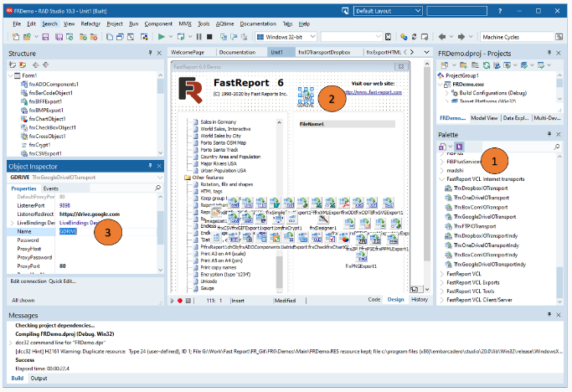Viewport: 572px width, 392px height.
Task: Click the back navigation arrow in toolbar
Action: point(442,37)
